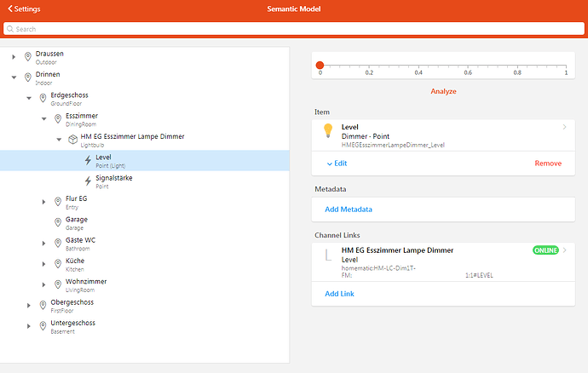Viewport: 588px width, 373px height.
Task: Click the lightbulb icon beside Level item
Action: point(327,130)
